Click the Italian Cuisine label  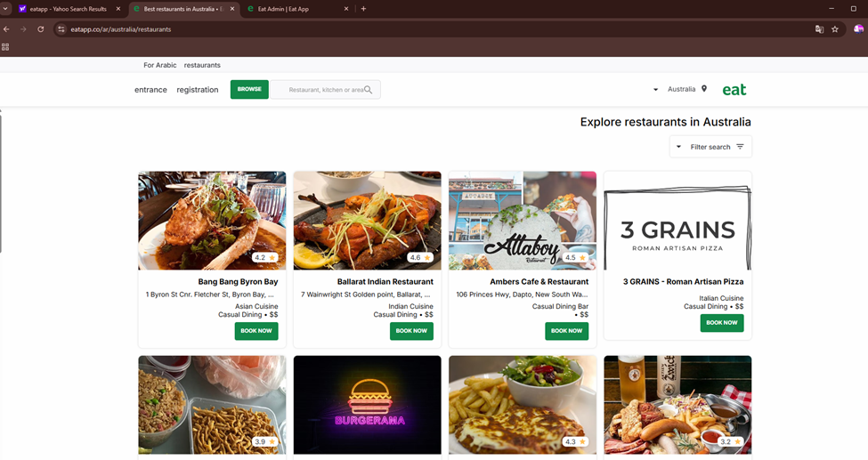coord(721,298)
